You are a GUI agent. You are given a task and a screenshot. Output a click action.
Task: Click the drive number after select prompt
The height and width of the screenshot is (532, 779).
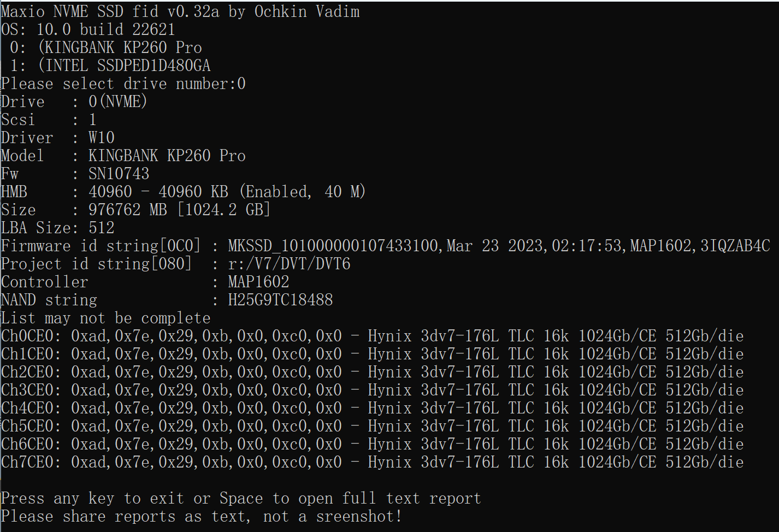tap(241, 84)
